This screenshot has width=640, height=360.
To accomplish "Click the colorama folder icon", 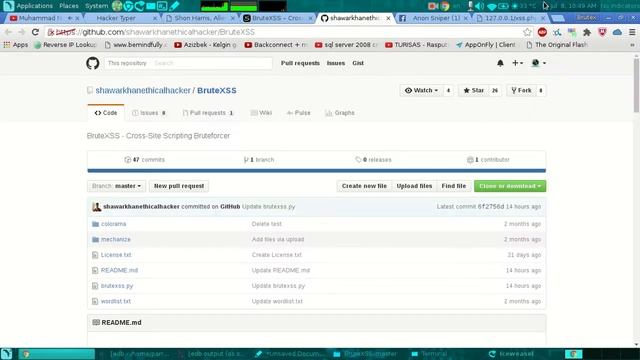I will (x=96, y=224).
